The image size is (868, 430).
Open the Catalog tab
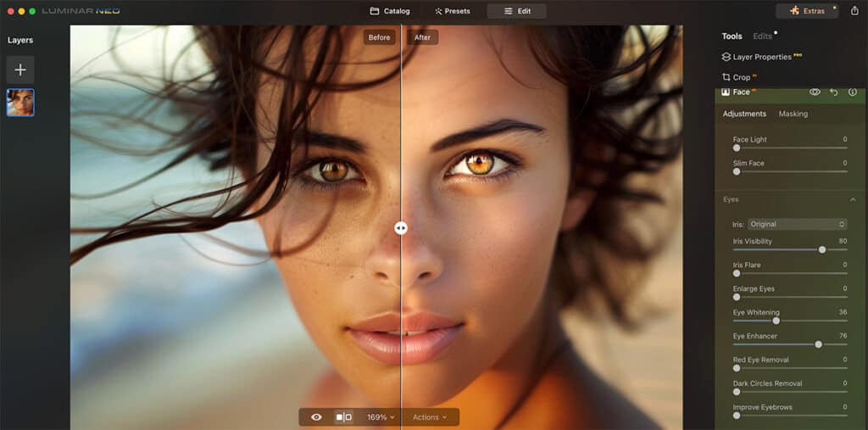pyautogui.click(x=390, y=11)
